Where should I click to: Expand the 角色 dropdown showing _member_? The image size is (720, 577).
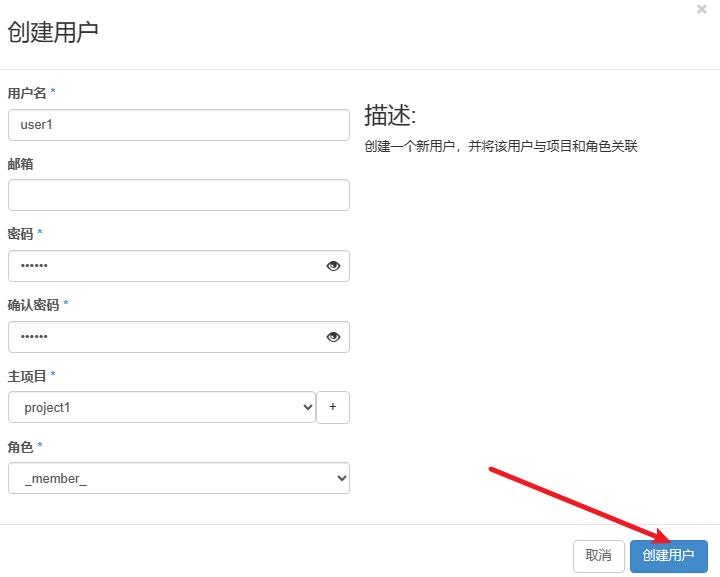(179, 479)
